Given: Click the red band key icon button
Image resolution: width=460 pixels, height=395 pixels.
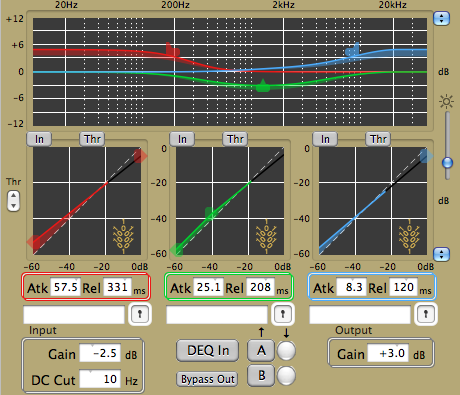Looking at the screenshot, I should coord(140,314).
